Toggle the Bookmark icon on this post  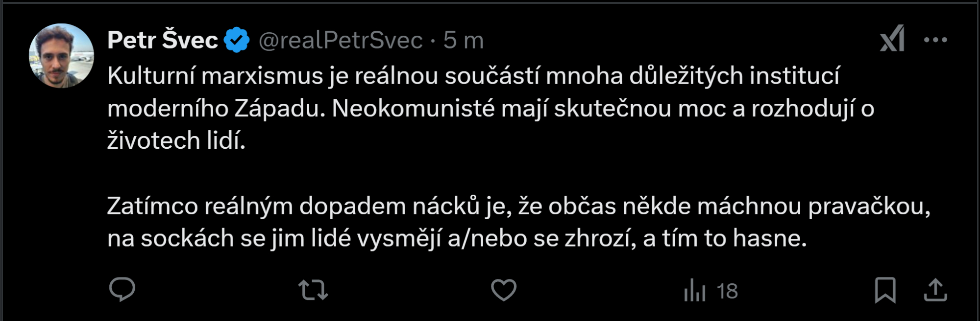[x=885, y=290]
